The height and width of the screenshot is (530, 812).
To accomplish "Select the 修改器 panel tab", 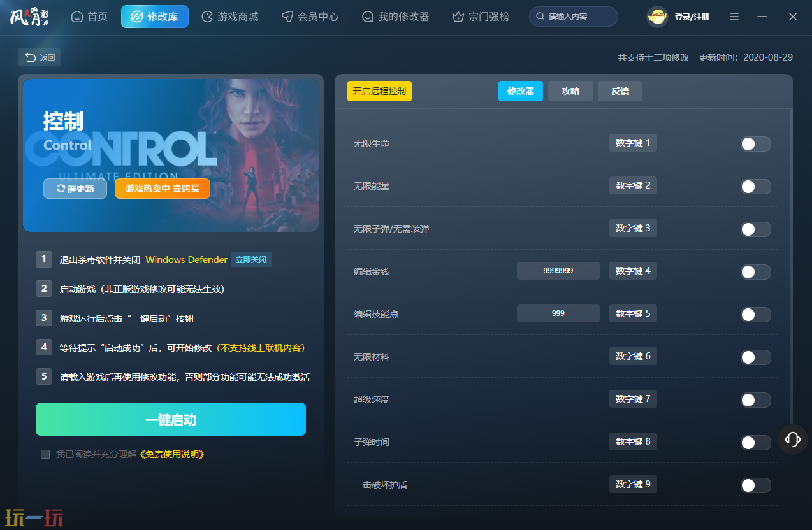I will (521, 91).
